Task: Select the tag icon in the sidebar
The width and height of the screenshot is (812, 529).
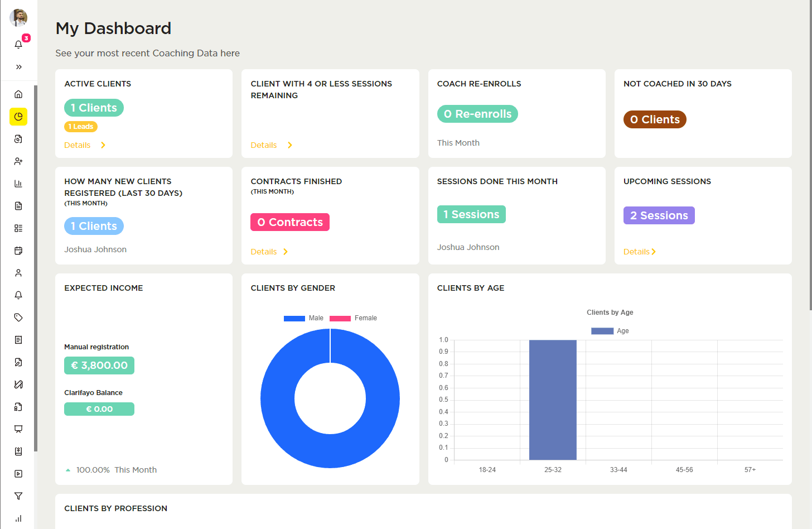Action: 18,317
